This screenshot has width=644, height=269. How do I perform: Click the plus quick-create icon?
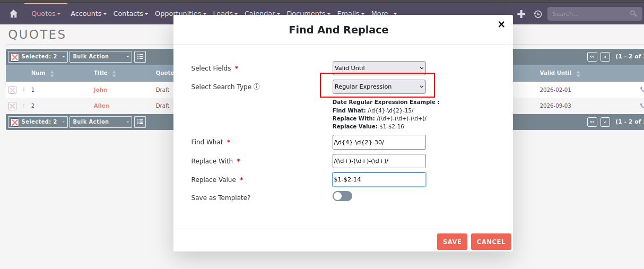click(x=521, y=14)
